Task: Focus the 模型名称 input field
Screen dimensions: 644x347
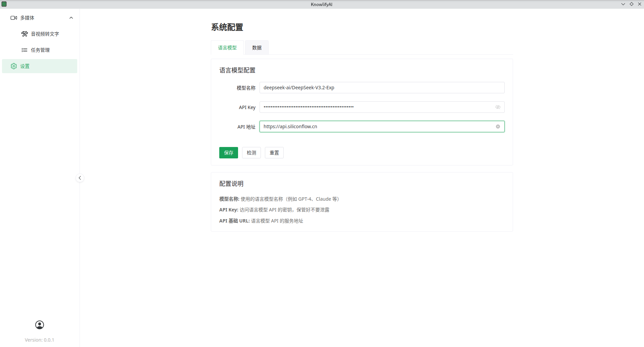Action: (381, 88)
